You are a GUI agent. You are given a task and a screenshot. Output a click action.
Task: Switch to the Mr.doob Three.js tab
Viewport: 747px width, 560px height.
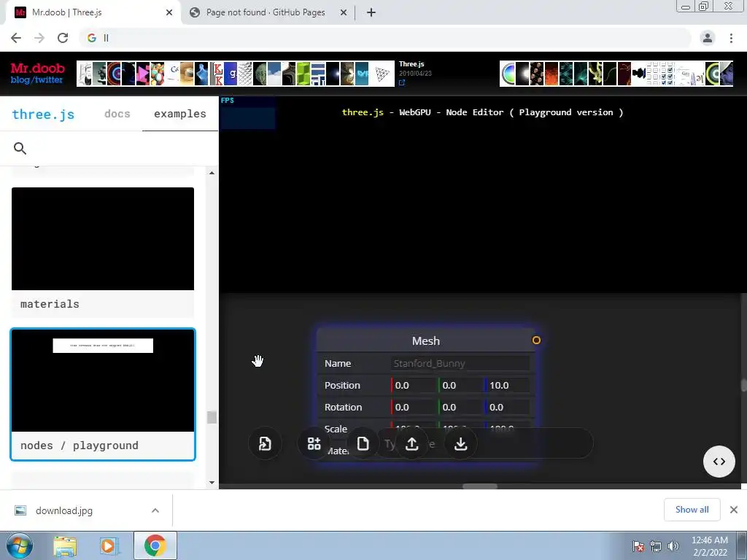pyautogui.click(x=93, y=12)
